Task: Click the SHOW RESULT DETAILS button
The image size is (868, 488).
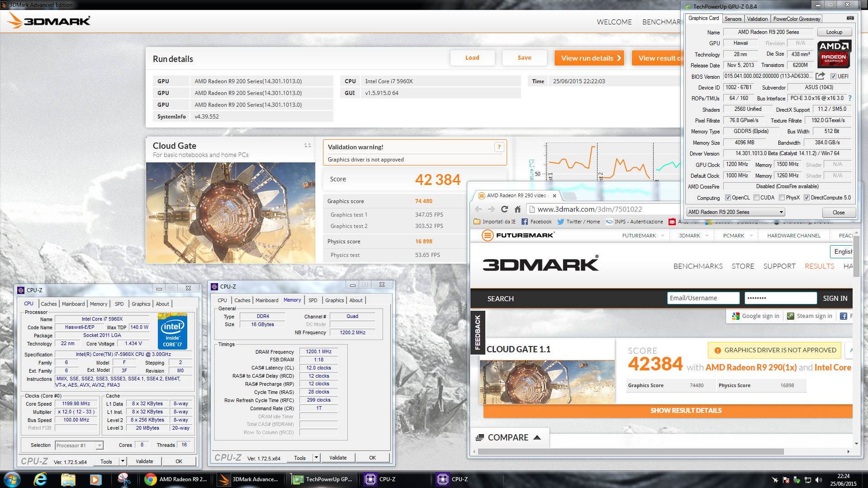Action: 668,411
